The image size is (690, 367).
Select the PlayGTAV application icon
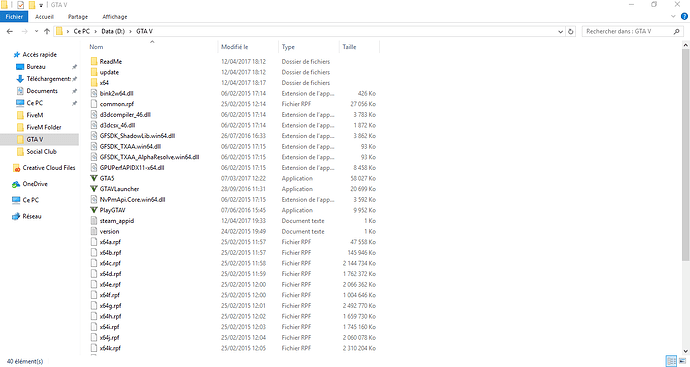(x=94, y=210)
